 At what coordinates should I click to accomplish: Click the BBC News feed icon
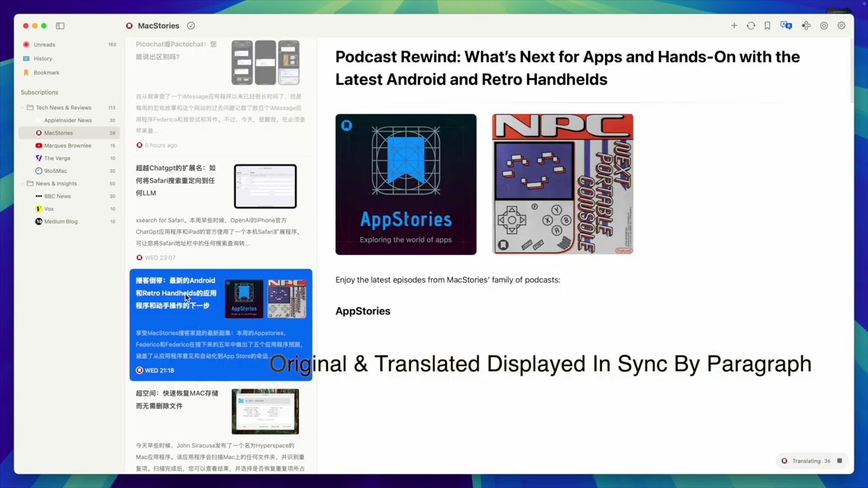pyautogui.click(x=39, y=197)
